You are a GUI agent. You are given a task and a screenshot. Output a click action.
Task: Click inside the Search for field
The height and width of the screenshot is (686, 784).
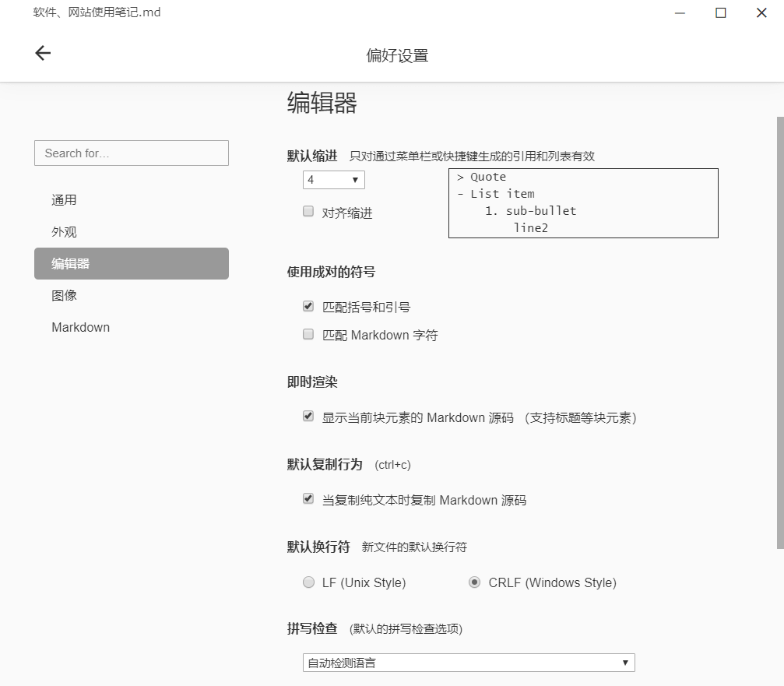131,153
